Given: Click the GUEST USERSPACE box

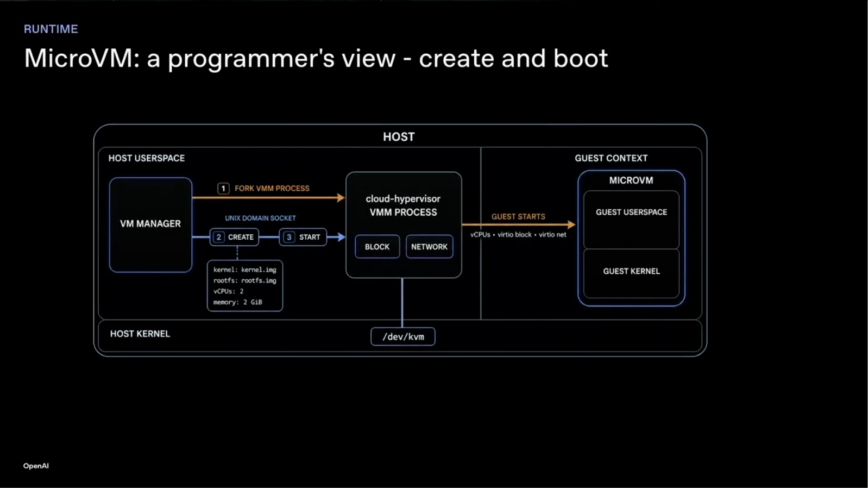Looking at the screenshot, I should pos(631,220).
